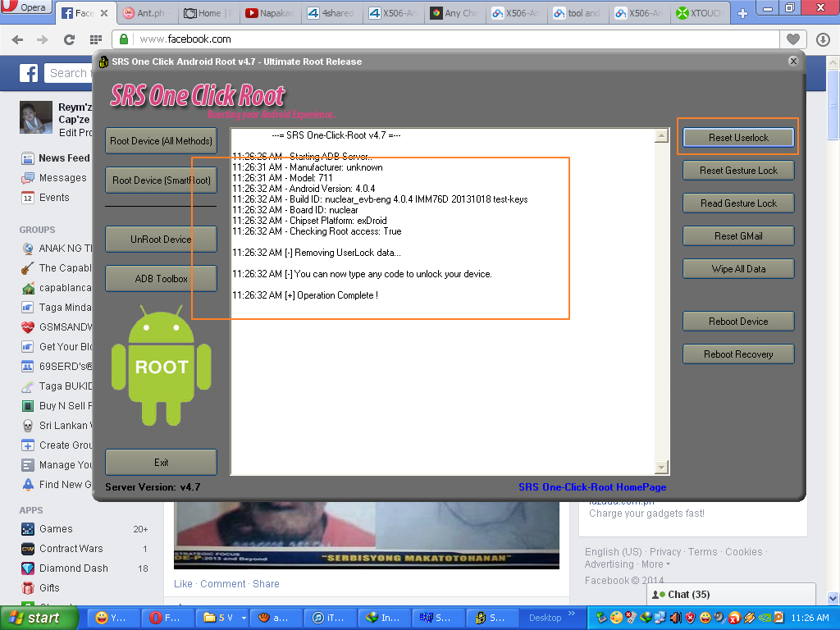
Task: Click the Games icon in Apps sidebar
Action: pos(28,529)
